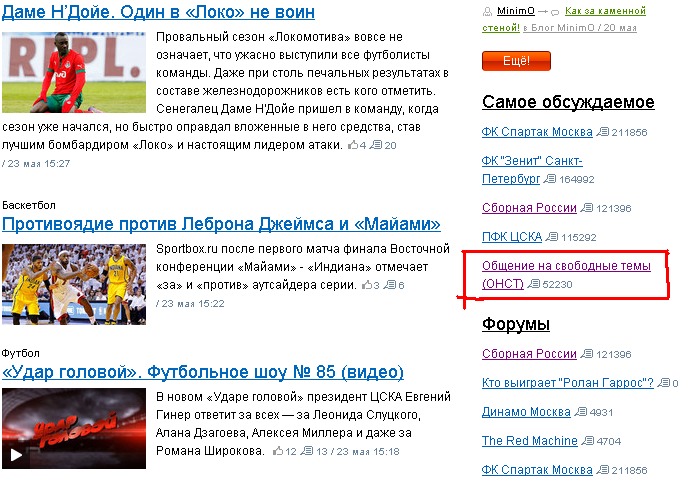Viewport: 695px width, 482px height.
Task: Open 'Сборная России' in Forums list
Action: (x=529, y=354)
